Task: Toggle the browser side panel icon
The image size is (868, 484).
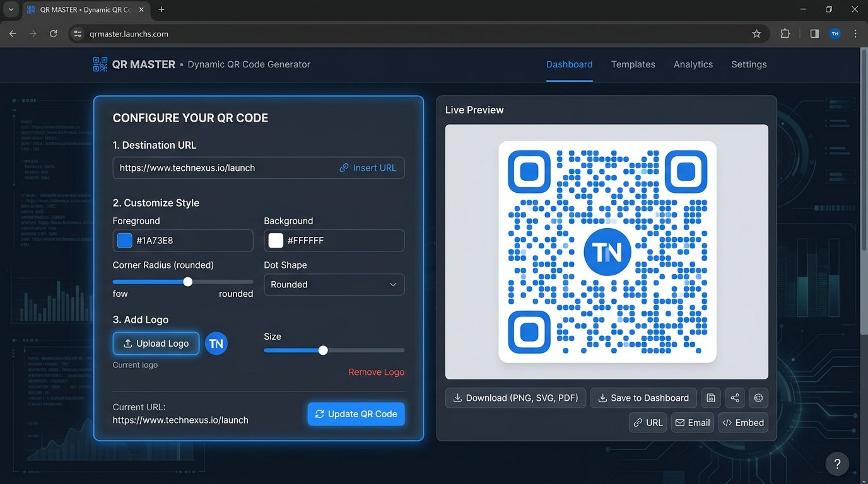Action: click(814, 34)
